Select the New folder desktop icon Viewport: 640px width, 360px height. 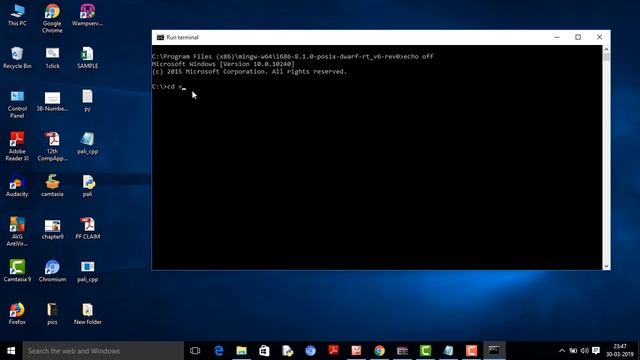coord(87,313)
